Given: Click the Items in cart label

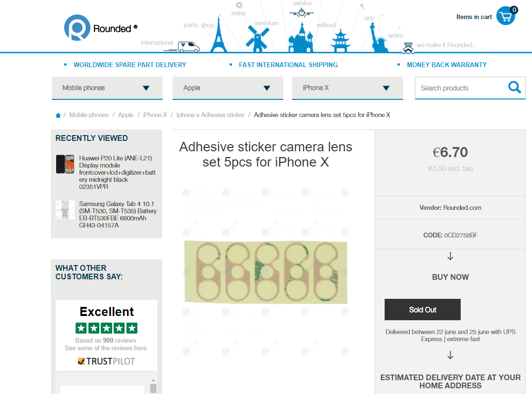Looking at the screenshot, I should (x=474, y=17).
